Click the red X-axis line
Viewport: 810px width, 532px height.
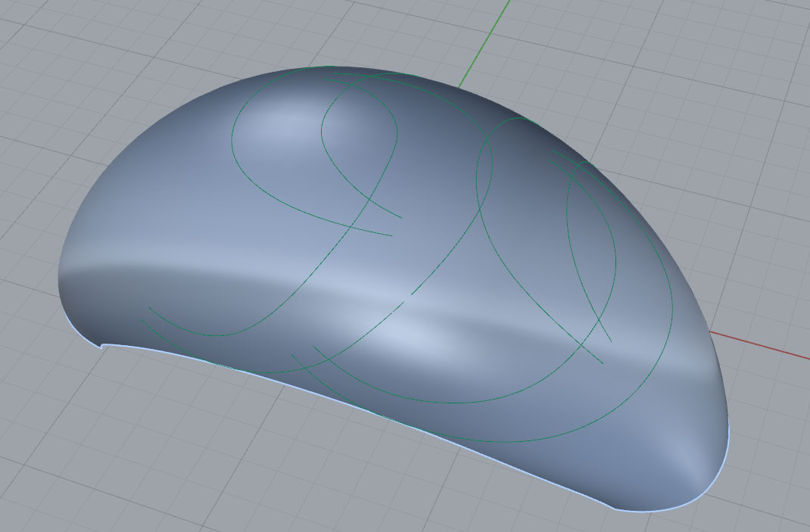coord(760,345)
